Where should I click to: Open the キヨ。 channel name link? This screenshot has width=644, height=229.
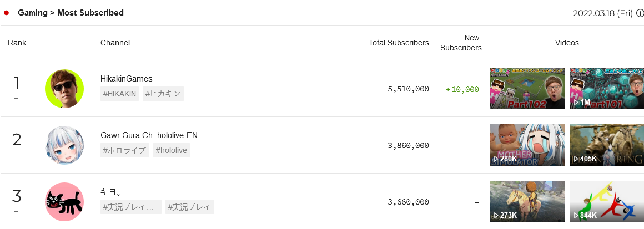click(x=110, y=192)
